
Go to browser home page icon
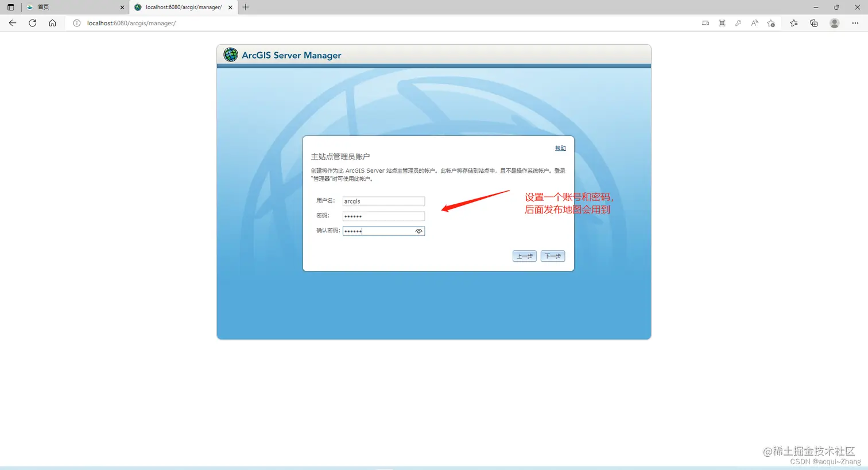click(52, 23)
